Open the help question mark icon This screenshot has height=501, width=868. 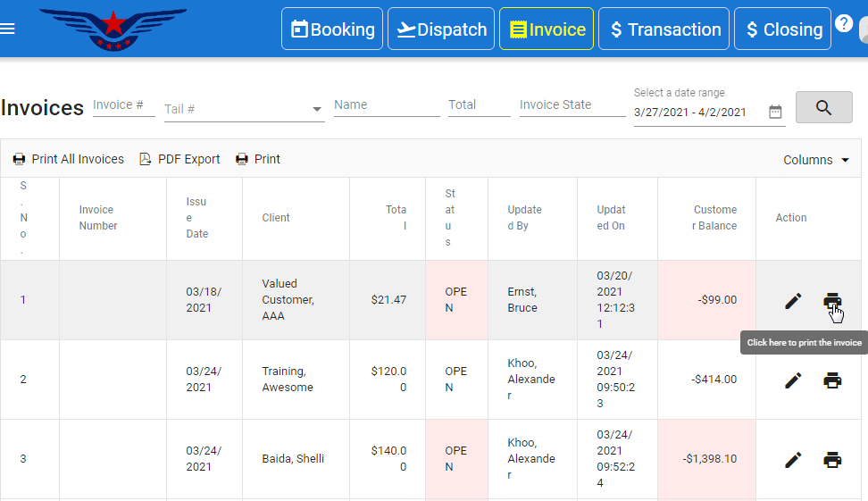coord(844,24)
